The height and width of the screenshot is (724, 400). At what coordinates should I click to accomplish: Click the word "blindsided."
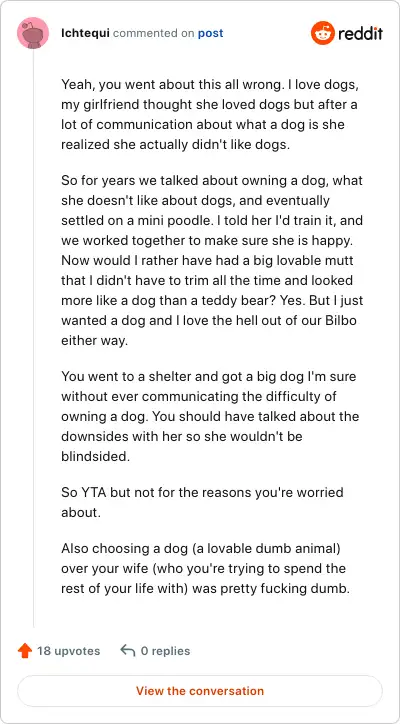coord(96,456)
